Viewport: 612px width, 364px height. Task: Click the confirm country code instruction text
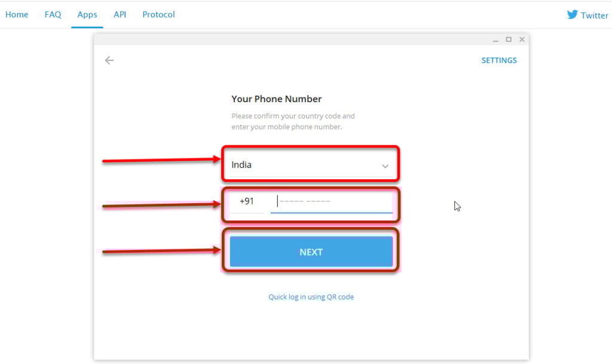pyautogui.click(x=293, y=121)
